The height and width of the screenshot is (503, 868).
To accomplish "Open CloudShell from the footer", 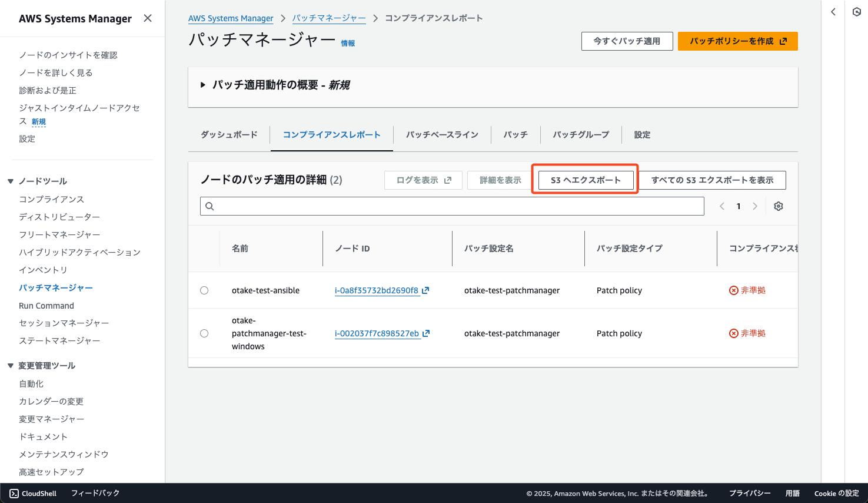I will [x=33, y=493].
